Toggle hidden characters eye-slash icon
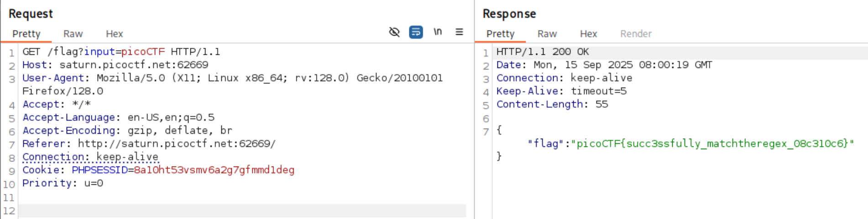Image resolution: width=868 pixels, height=219 pixels. point(394,32)
